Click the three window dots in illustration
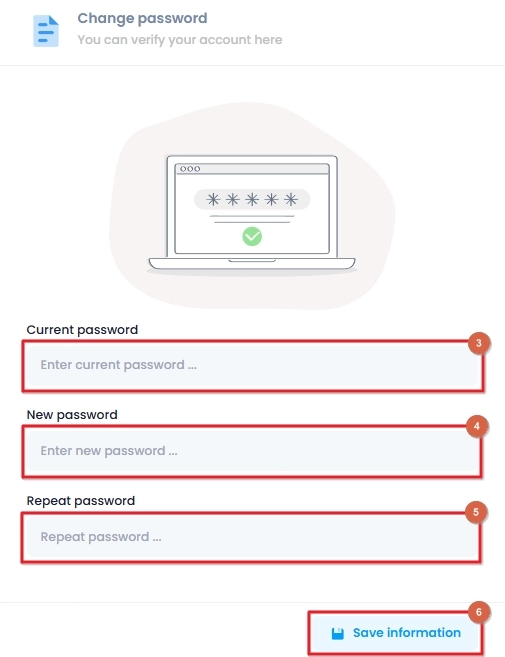This screenshot has width=505, height=657. [x=190, y=169]
